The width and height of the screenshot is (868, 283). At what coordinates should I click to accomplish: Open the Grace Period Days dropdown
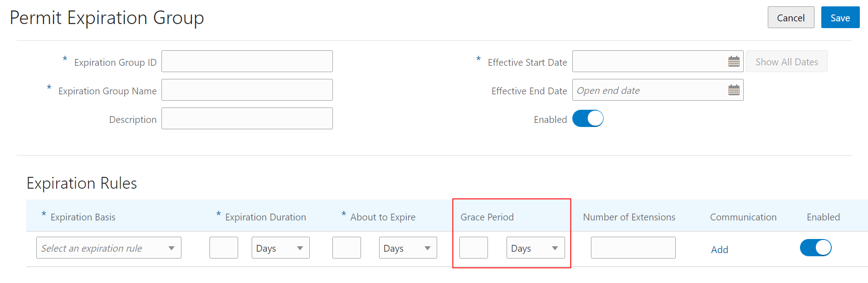(535, 248)
